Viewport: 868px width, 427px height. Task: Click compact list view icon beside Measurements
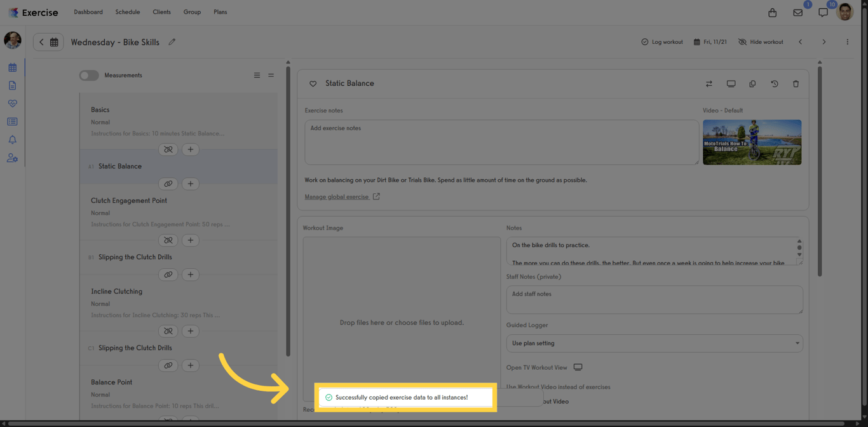point(271,75)
